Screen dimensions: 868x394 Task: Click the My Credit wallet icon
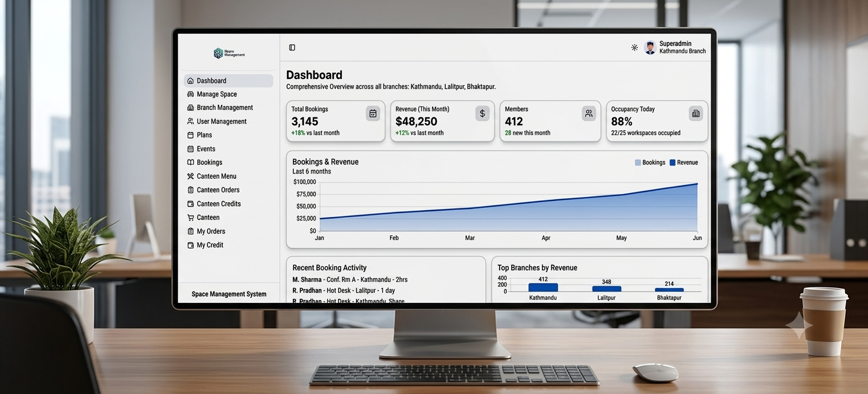(x=190, y=245)
